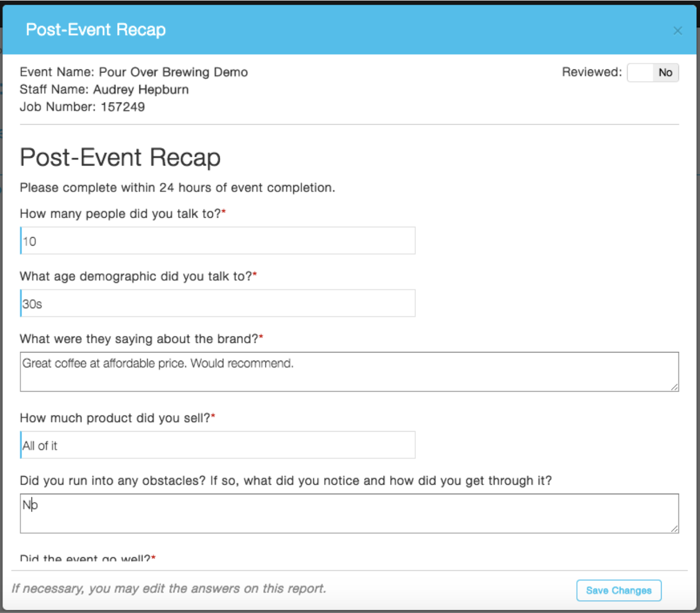Click the obstacles textarea resize corner handle

tap(674, 528)
